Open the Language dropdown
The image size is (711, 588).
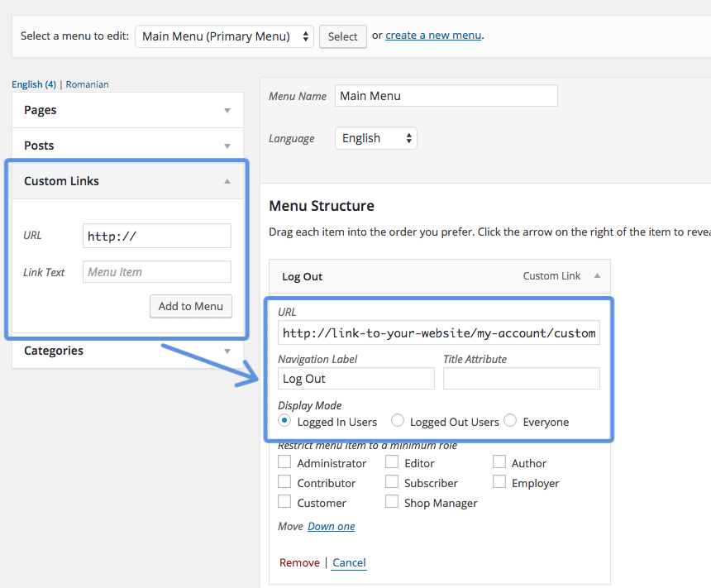(375, 138)
